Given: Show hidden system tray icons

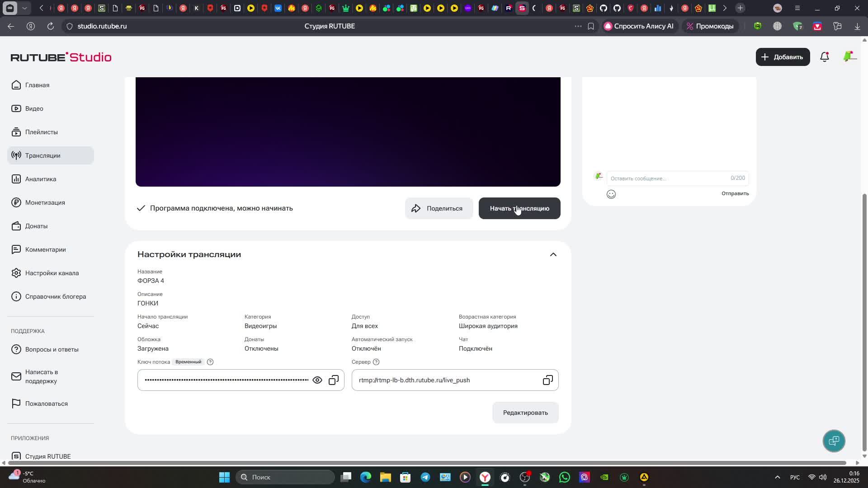Looking at the screenshot, I should point(777,477).
